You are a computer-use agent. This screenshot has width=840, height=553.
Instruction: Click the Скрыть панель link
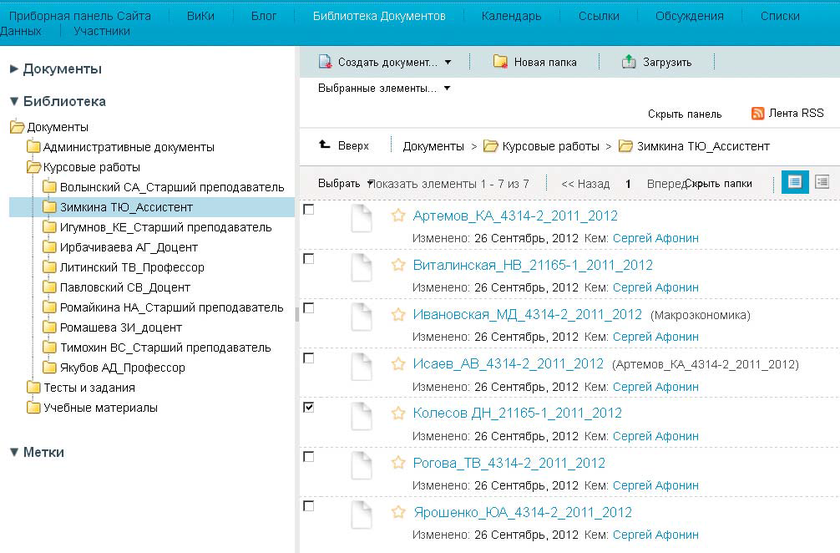tap(684, 114)
